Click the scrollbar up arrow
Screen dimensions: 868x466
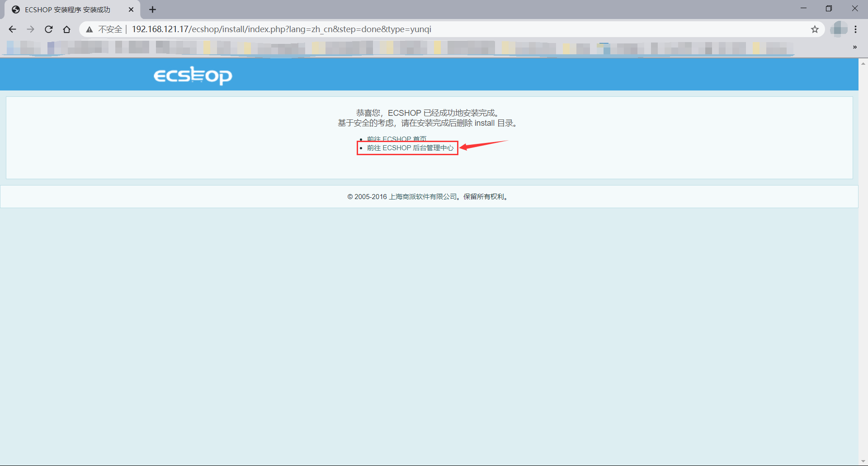863,64
